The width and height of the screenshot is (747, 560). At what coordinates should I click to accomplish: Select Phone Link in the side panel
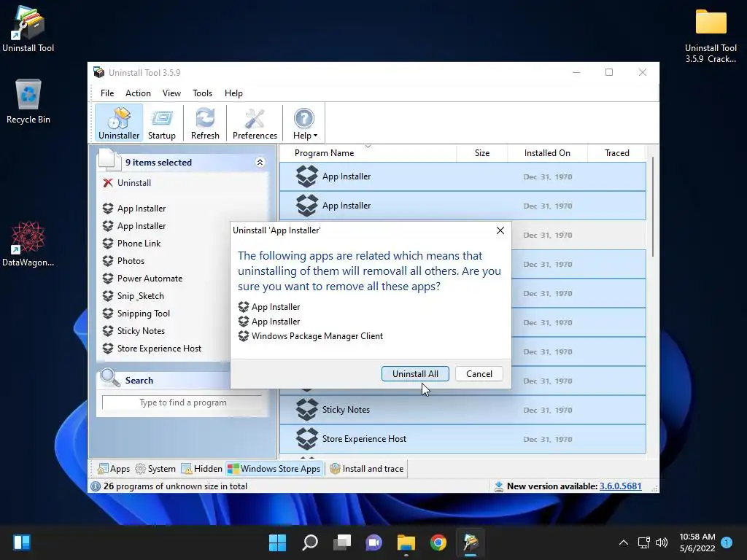point(139,244)
